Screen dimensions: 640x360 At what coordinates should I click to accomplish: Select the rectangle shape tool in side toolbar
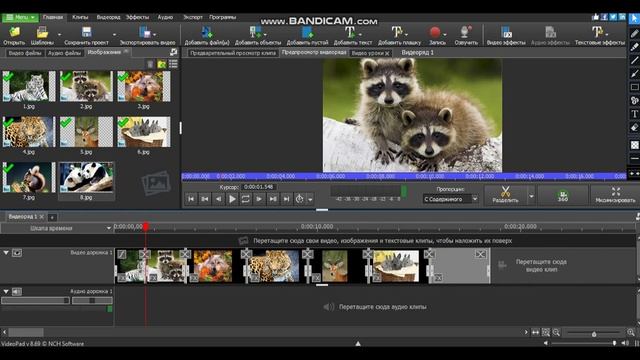click(634, 87)
